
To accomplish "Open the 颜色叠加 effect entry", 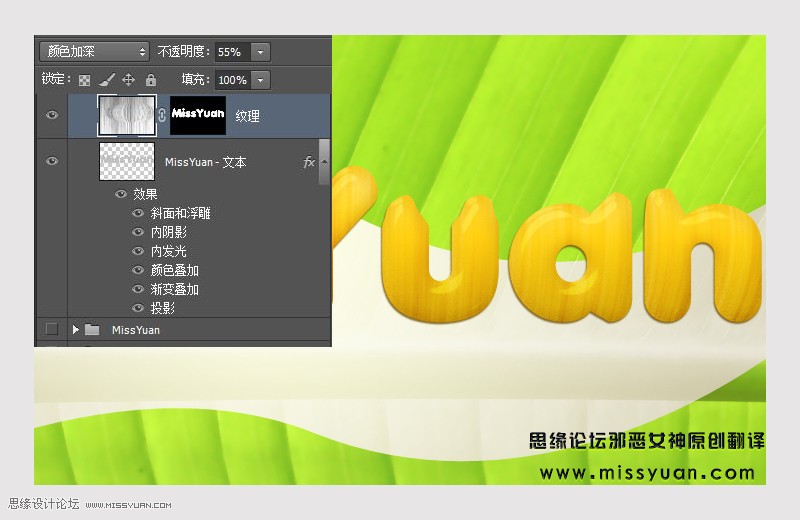I will point(174,270).
